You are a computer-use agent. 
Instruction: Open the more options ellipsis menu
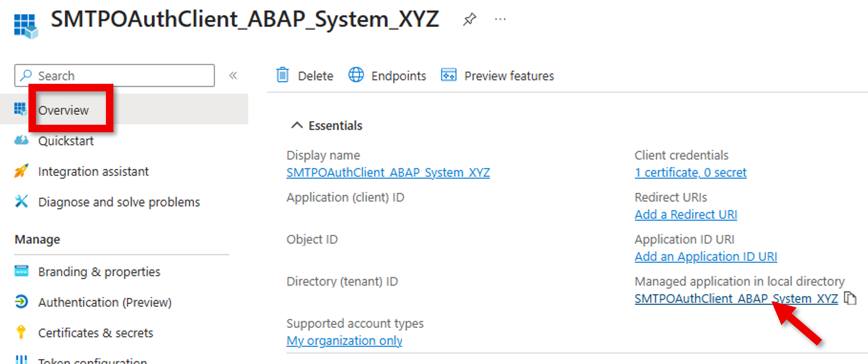tap(500, 19)
